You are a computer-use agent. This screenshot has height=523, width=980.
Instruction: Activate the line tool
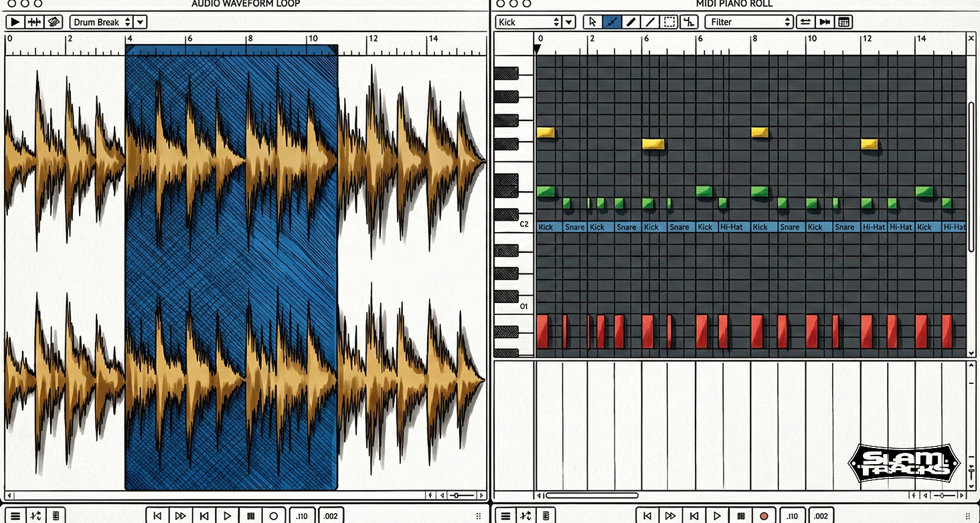coord(650,22)
